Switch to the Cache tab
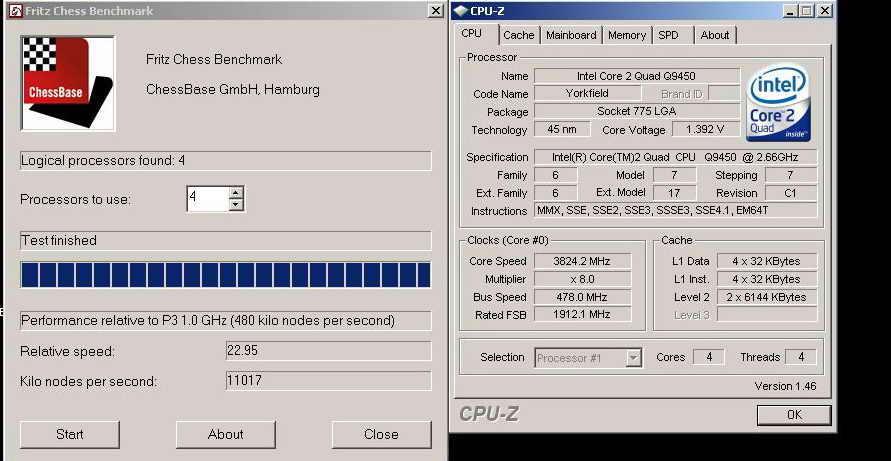The height and width of the screenshot is (461, 891). pyautogui.click(x=519, y=35)
